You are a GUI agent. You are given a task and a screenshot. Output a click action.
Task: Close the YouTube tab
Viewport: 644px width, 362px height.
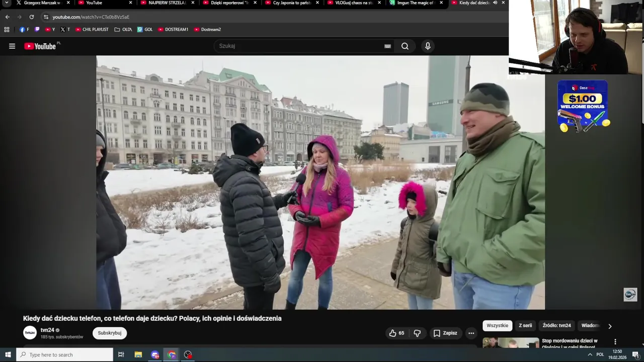pos(131,3)
